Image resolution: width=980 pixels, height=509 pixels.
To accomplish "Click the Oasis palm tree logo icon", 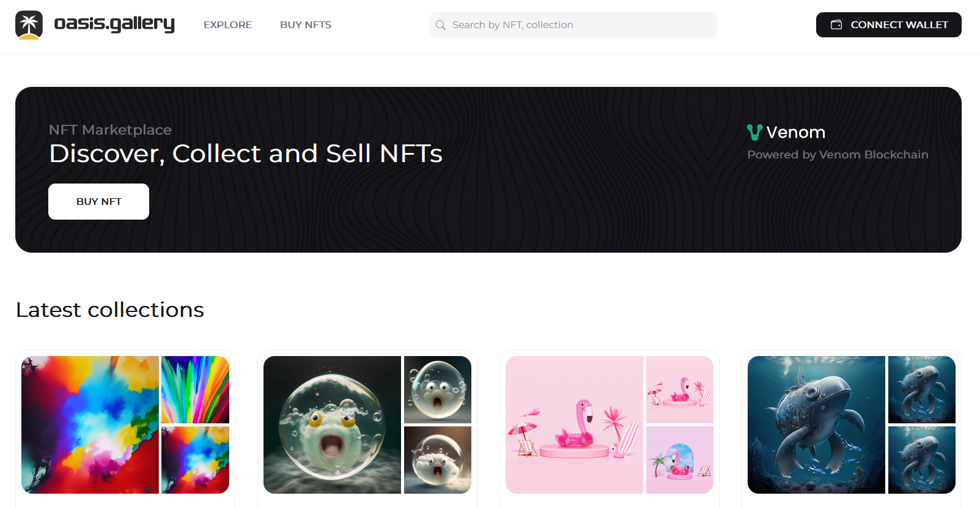I will 29,25.
